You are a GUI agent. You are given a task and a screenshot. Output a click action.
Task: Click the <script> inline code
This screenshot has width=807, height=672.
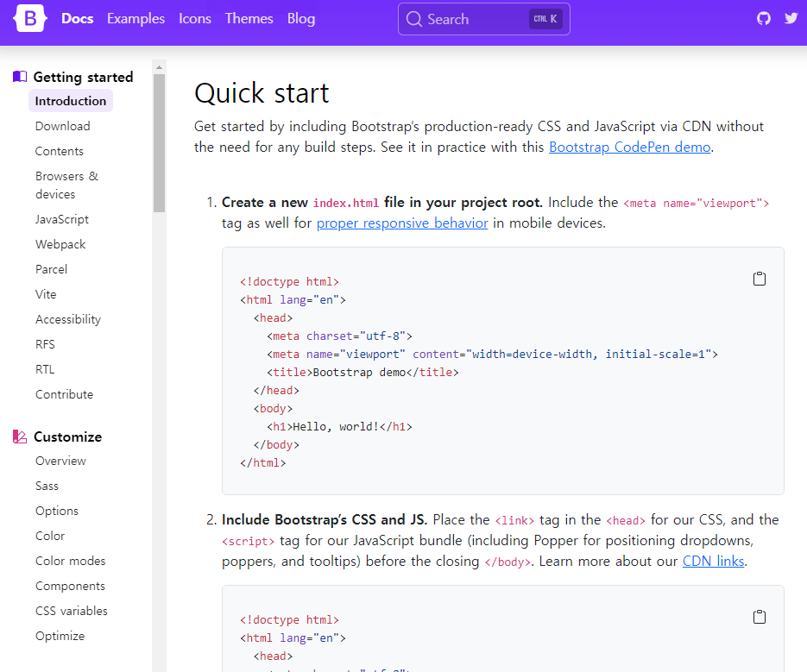coord(248,541)
